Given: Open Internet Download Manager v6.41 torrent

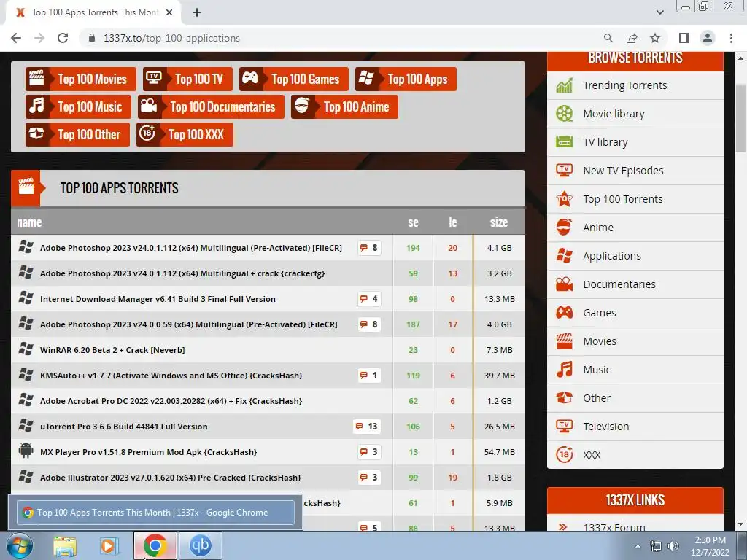Looking at the screenshot, I should pos(158,299).
